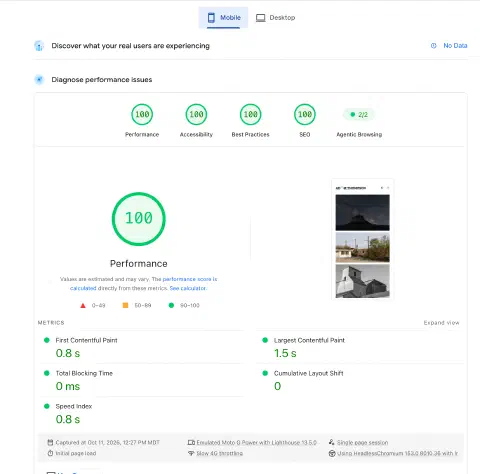Click the large Performance 100 gauge
This screenshot has width=480, height=474.
139,219
